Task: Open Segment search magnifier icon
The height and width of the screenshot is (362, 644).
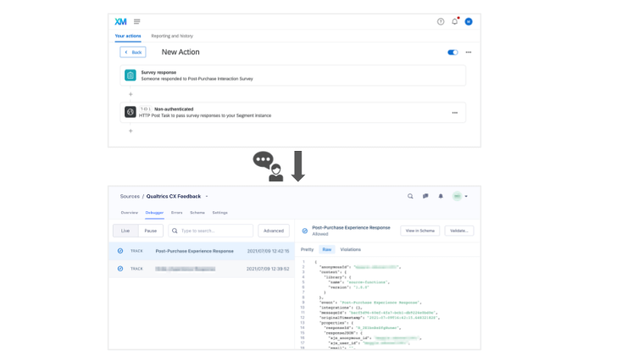Action: point(410,196)
